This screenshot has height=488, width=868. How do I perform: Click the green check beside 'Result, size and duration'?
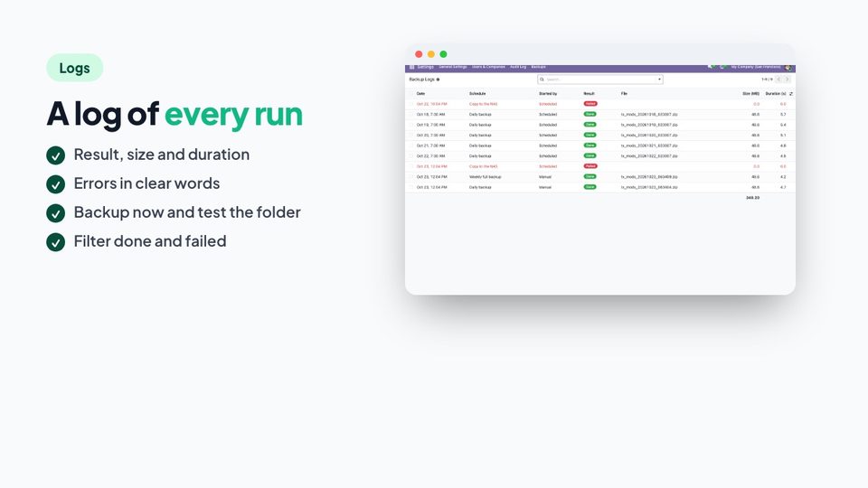(x=55, y=155)
